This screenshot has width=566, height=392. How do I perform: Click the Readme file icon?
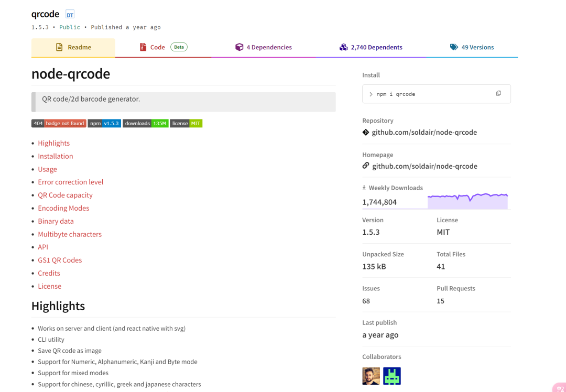tap(59, 47)
